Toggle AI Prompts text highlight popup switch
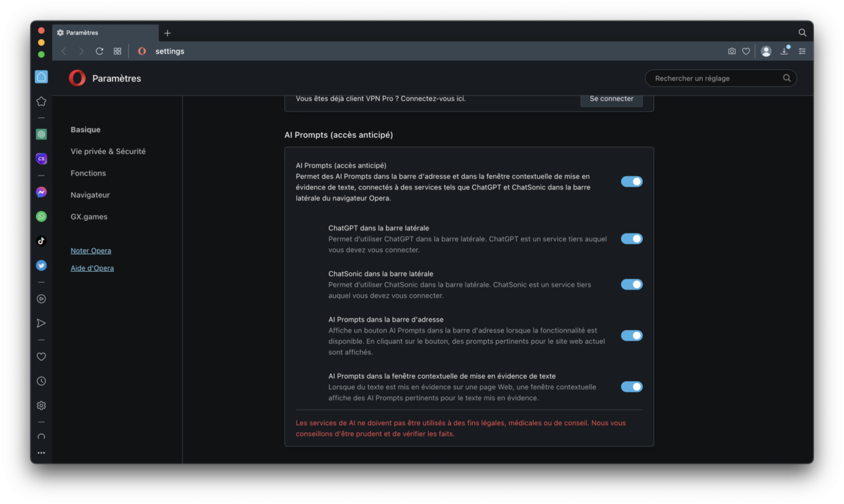Viewport: 844px width, 504px height. pyautogui.click(x=632, y=387)
